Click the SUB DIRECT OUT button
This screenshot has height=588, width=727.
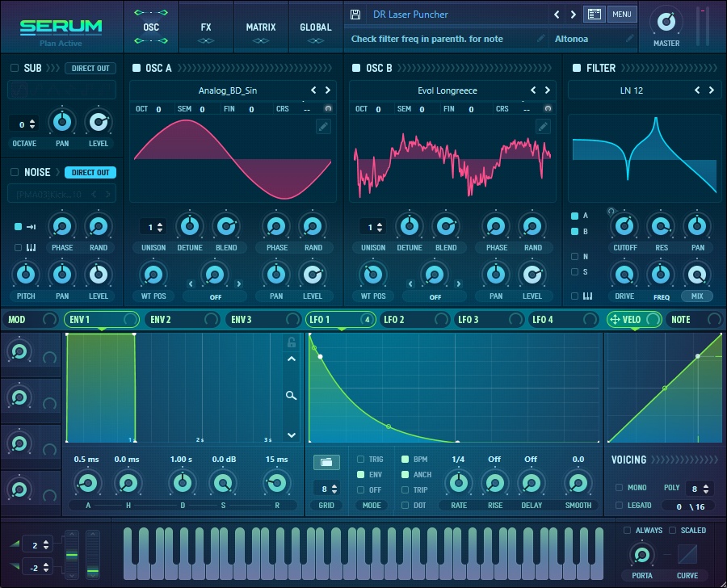coord(90,68)
